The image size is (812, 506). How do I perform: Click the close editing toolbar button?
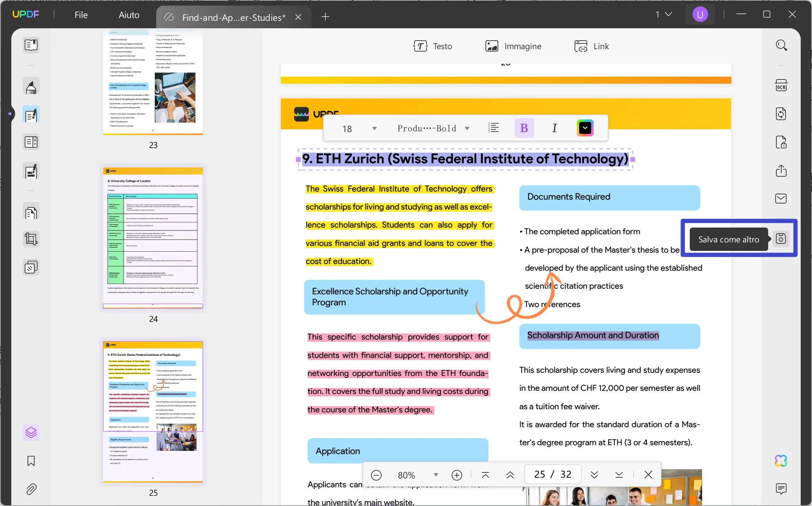(648, 475)
